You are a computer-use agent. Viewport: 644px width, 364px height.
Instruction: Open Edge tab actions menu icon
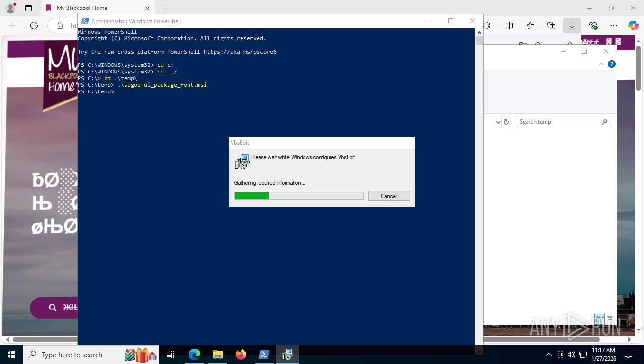pos(28,8)
